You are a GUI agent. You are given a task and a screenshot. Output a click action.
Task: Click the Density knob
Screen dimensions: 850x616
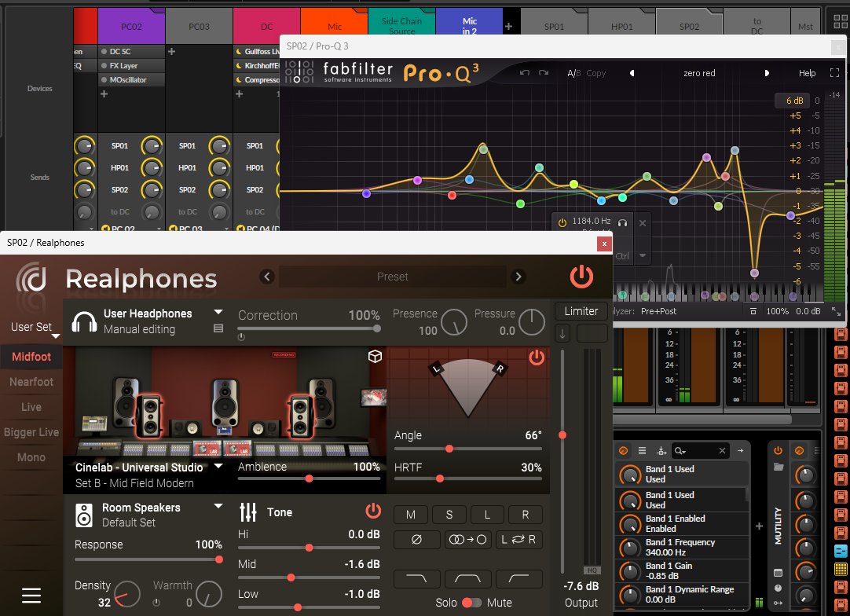click(127, 594)
